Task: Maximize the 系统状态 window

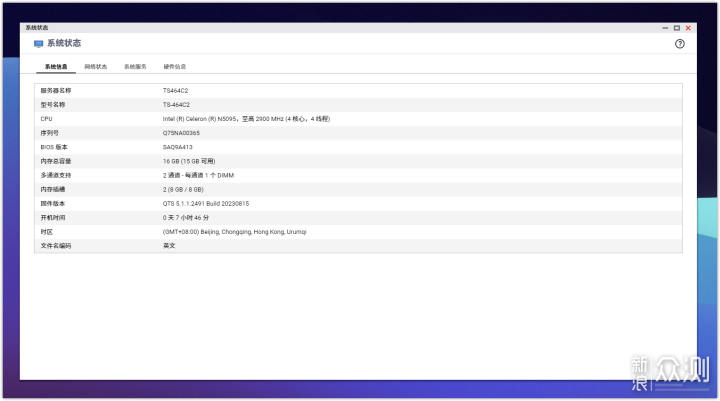Action: click(677, 28)
